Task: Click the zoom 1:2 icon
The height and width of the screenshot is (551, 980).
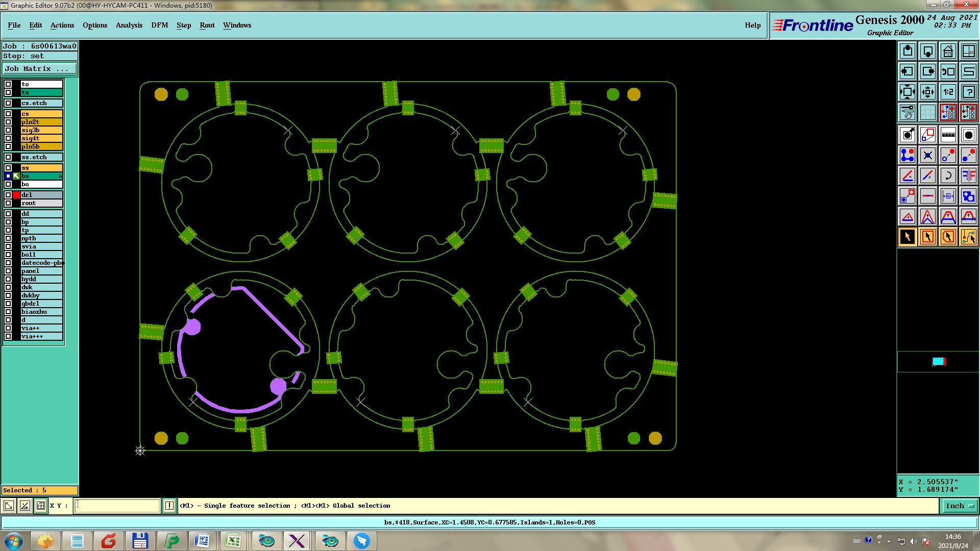Action: click(x=948, y=92)
